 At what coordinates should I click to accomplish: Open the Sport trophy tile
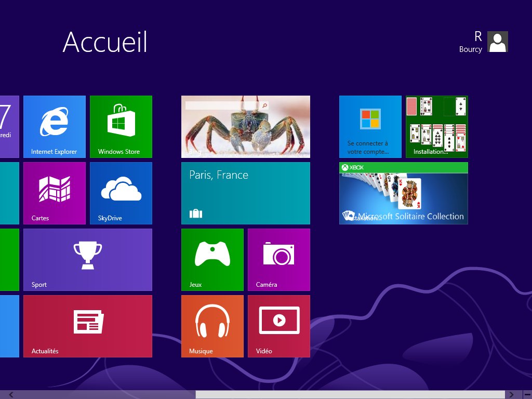point(87,260)
